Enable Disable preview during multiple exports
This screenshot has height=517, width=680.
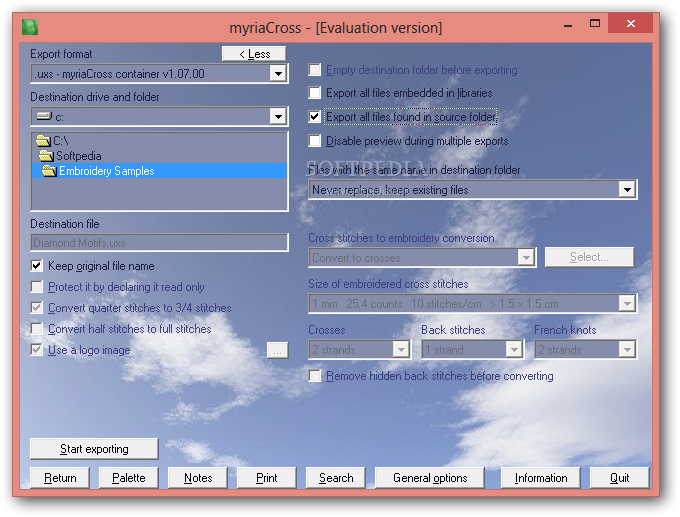(314, 141)
